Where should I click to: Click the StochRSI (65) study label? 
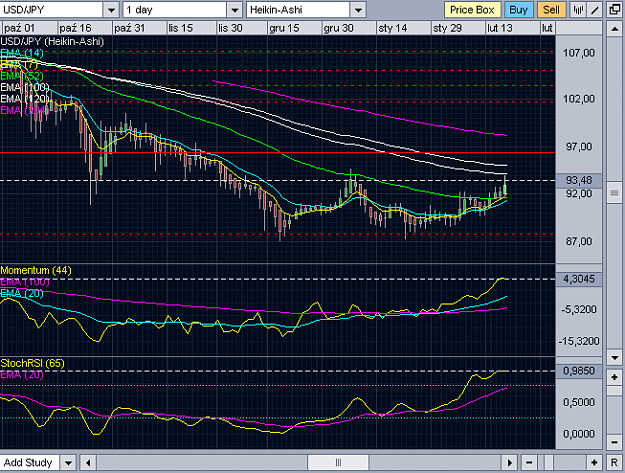click(x=32, y=363)
